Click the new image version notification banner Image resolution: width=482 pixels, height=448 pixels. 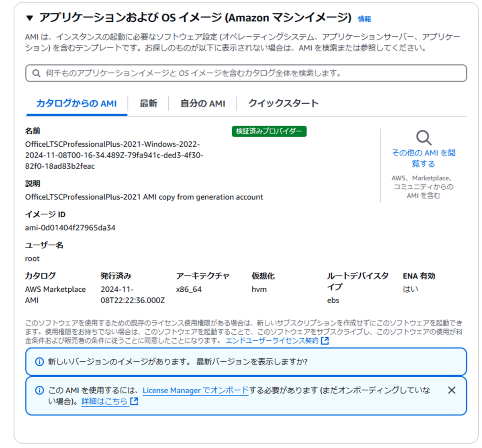(246, 362)
